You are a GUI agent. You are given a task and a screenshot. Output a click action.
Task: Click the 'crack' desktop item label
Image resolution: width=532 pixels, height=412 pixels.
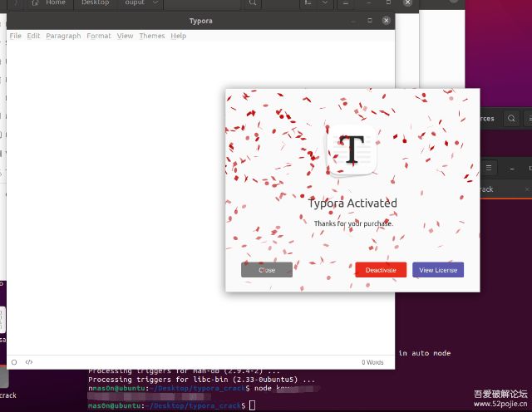click(x=8, y=395)
